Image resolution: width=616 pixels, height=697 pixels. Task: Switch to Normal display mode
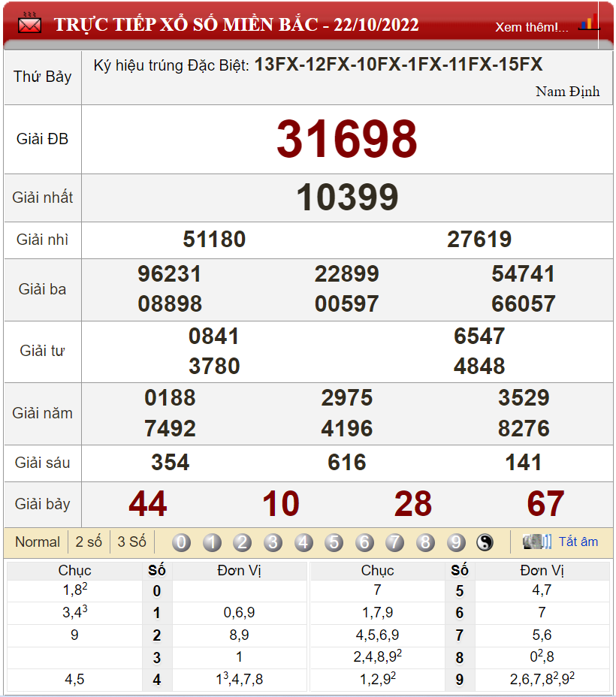coord(38,542)
